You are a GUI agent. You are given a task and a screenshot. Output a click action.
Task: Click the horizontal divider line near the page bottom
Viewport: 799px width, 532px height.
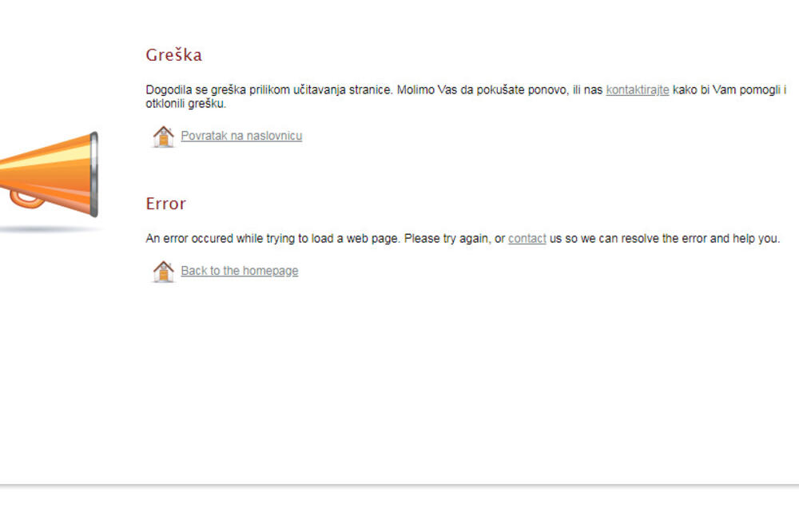(399, 485)
